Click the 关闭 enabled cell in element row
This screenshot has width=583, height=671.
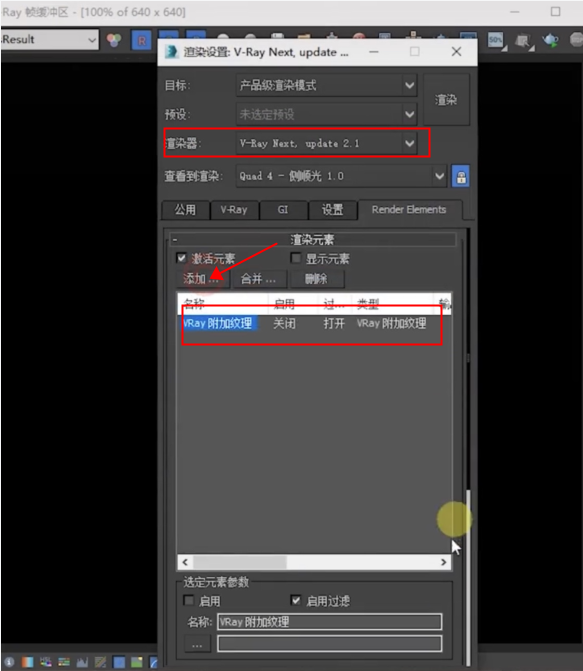click(284, 324)
